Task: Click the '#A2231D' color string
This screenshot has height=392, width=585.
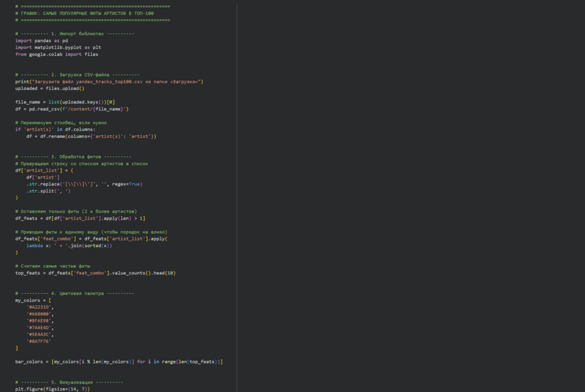Action: coord(39,307)
